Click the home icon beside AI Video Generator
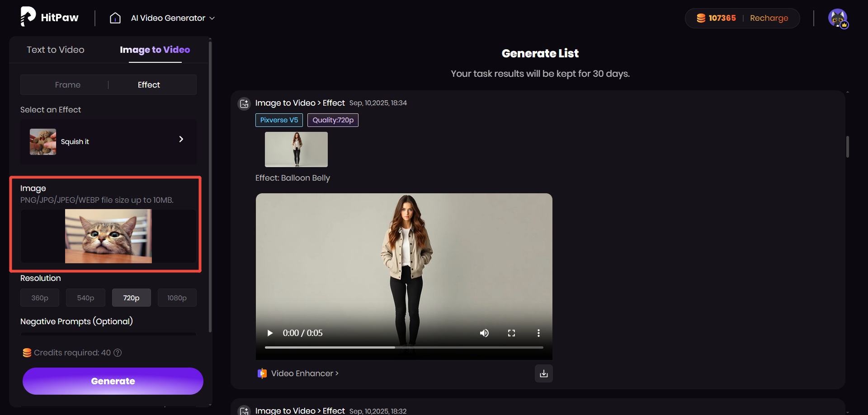Screen dimensions: 868x415 116,18
